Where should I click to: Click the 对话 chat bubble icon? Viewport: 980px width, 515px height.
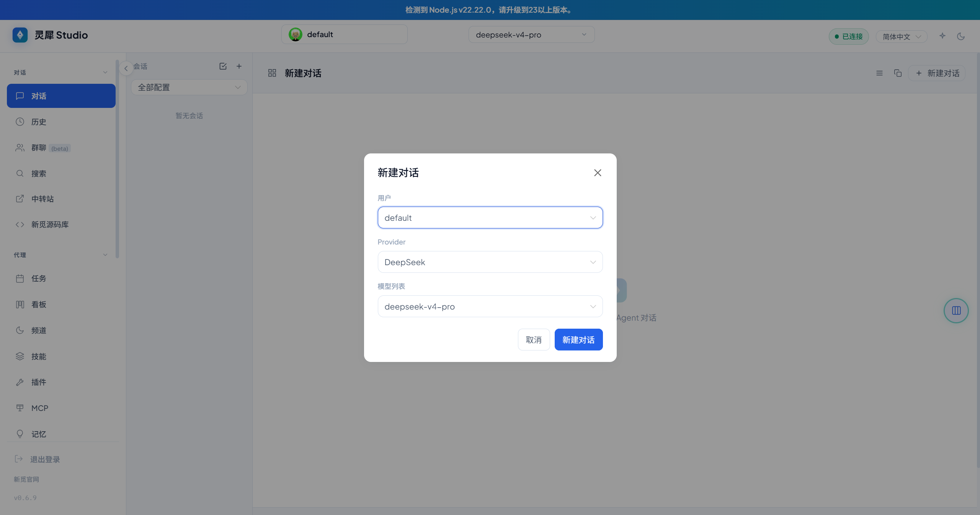tap(20, 96)
